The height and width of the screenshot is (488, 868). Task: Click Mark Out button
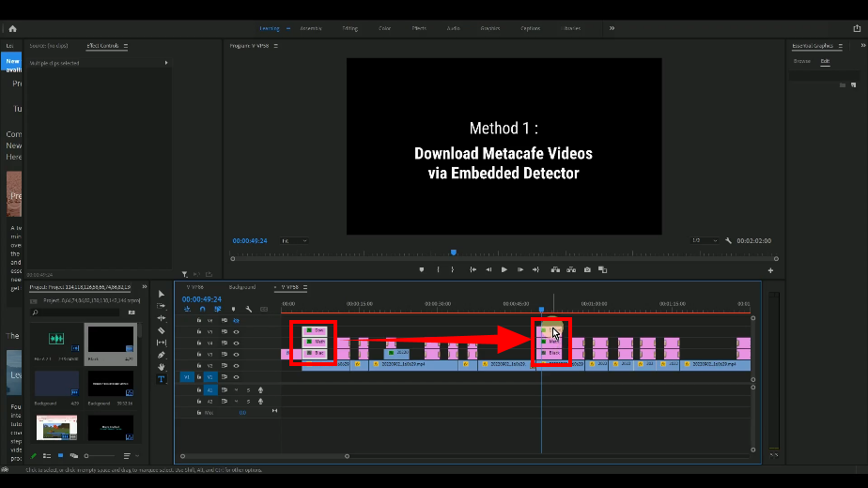452,270
